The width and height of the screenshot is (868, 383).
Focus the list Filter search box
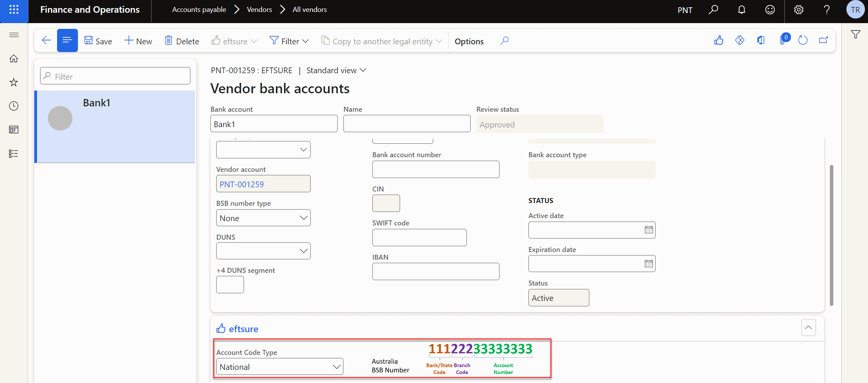pos(115,76)
